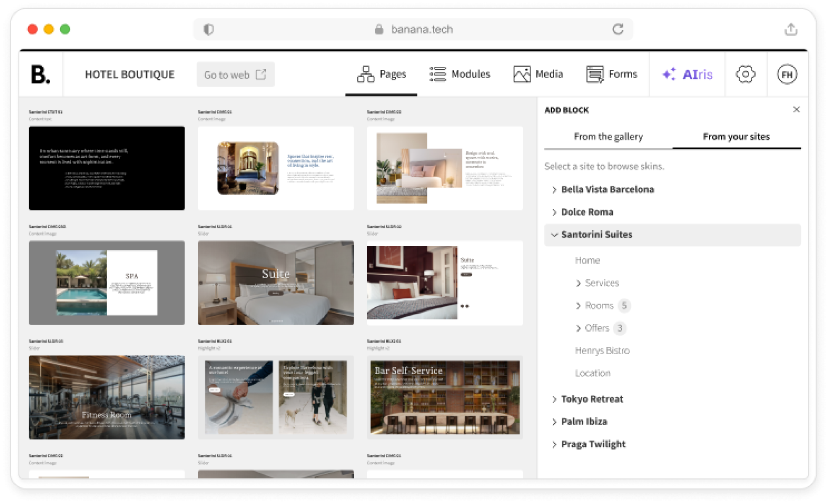
Task: Open the Forms tab label
Action: click(623, 74)
